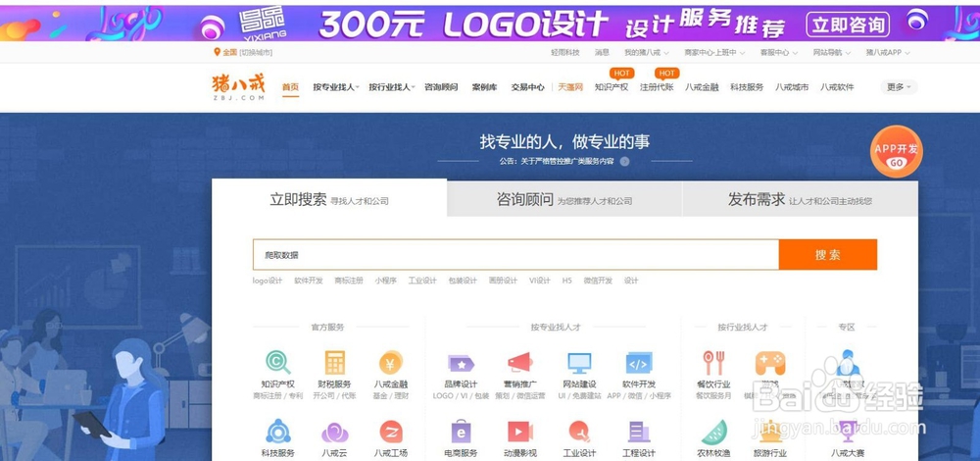Open the 网站建设 monitor icon
The height and width of the screenshot is (461, 980).
click(x=579, y=363)
